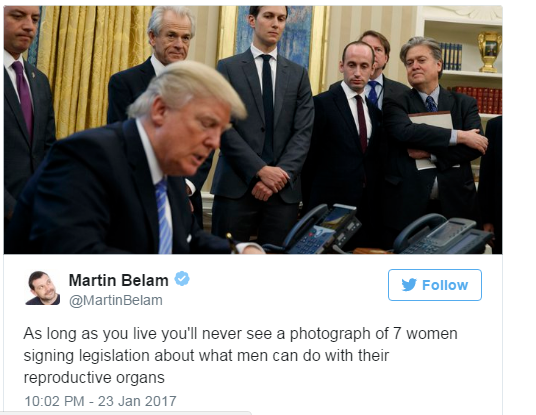Click the left desk phone in the photo

pyautogui.click(x=321, y=229)
